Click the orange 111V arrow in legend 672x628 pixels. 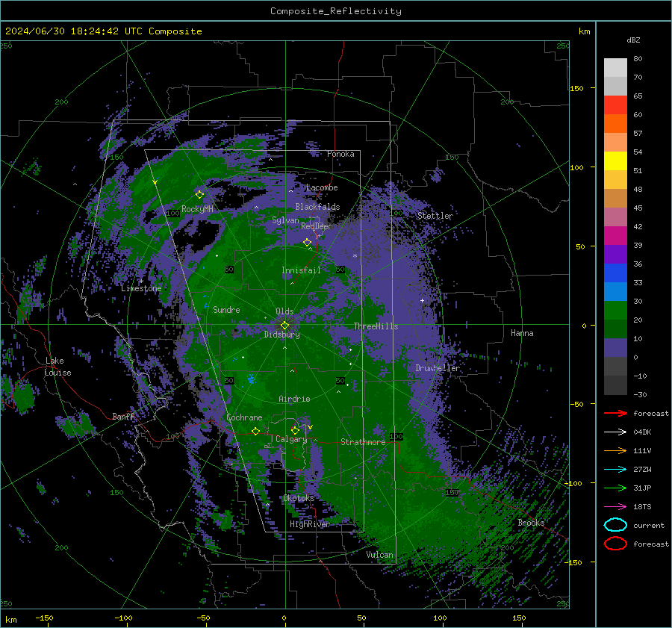coord(615,450)
